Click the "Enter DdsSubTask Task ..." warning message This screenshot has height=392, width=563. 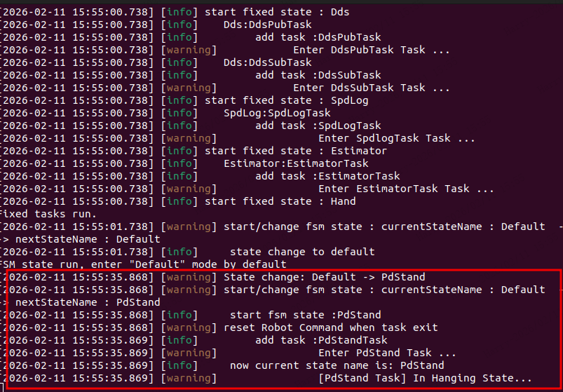click(372, 88)
